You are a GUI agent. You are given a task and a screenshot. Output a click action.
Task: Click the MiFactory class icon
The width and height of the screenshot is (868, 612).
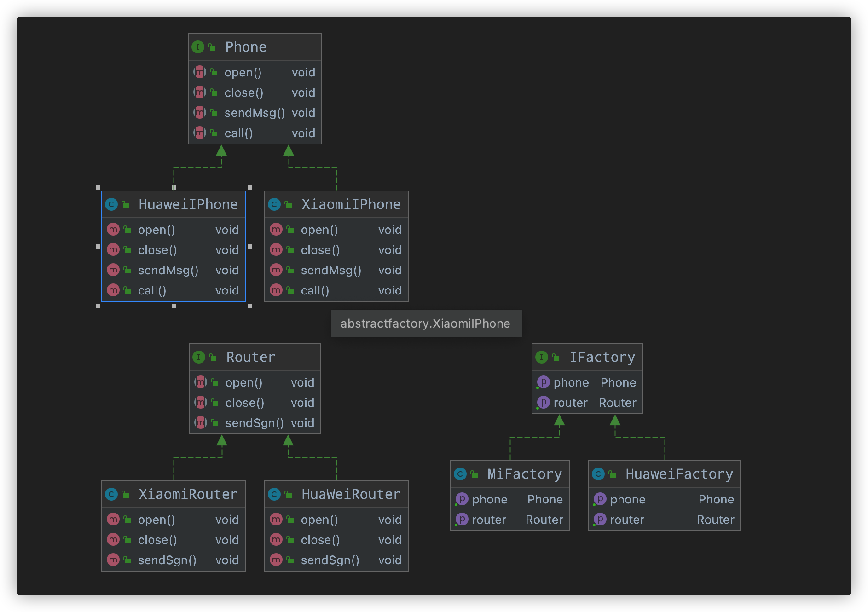click(460, 474)
